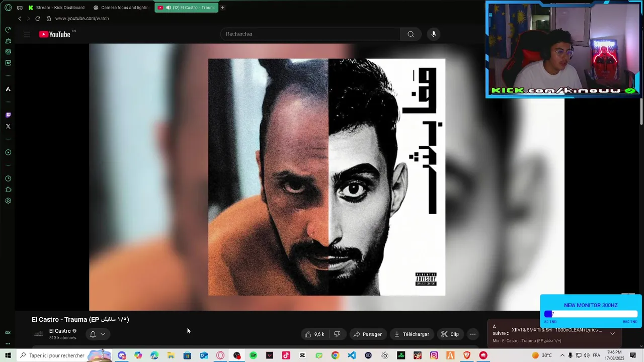Image resolution: width=644 pixels, height=362 pixels.
Task: Click the page vertical scrollbar
Action: 641,112
